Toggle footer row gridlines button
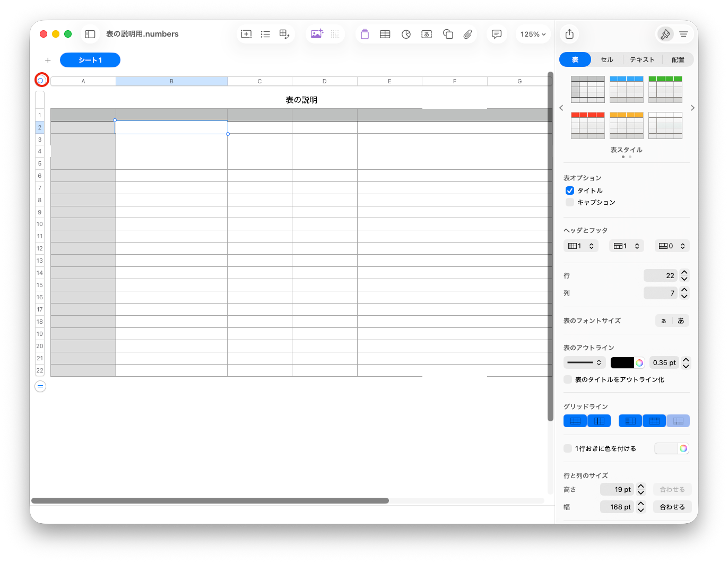Image resolution: width=728 pixels, height=563 pixels. (678, 421)
